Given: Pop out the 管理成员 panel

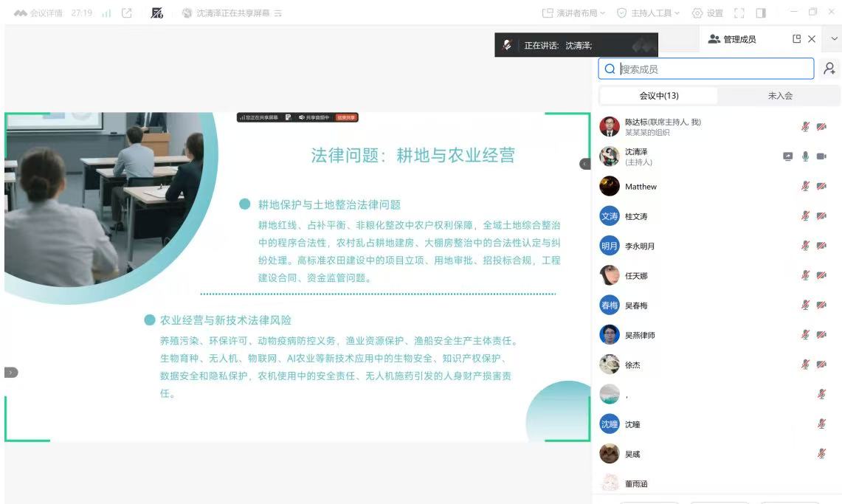Looking at the screenshot, I should coord(796,39).
